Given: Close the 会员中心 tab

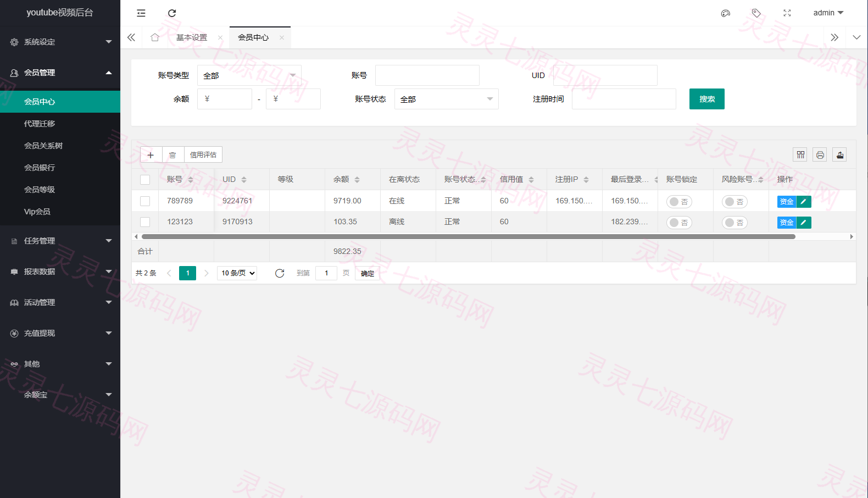Looking at the screenshot, I should point(282,37).
